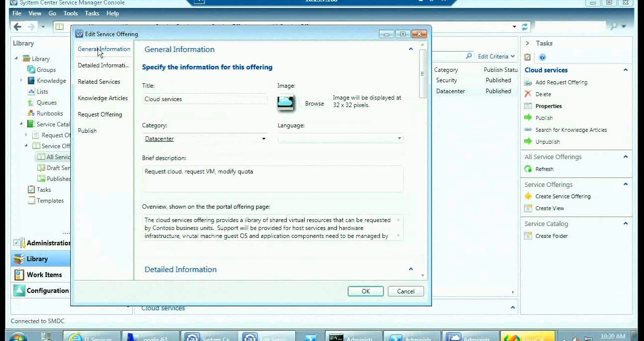This screenshot has height=341, width=644.
Task: Collapse the General Information section
Action: click(411, 49)
